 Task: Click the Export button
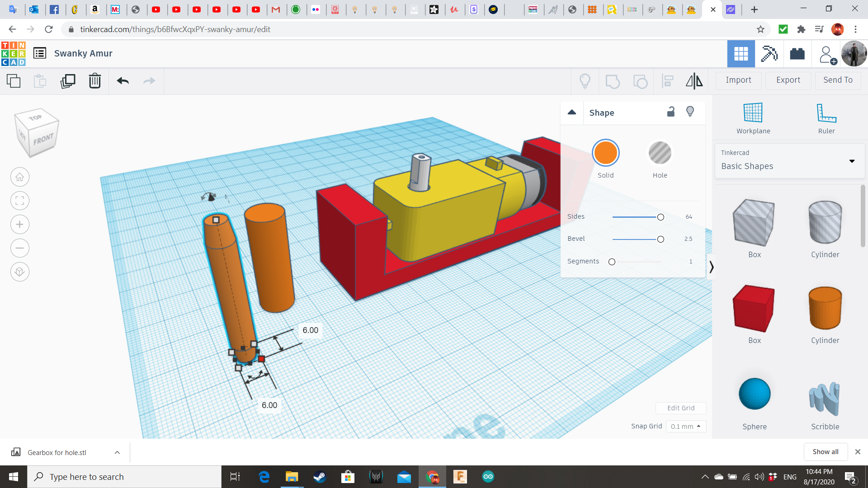tap(788, 80)
